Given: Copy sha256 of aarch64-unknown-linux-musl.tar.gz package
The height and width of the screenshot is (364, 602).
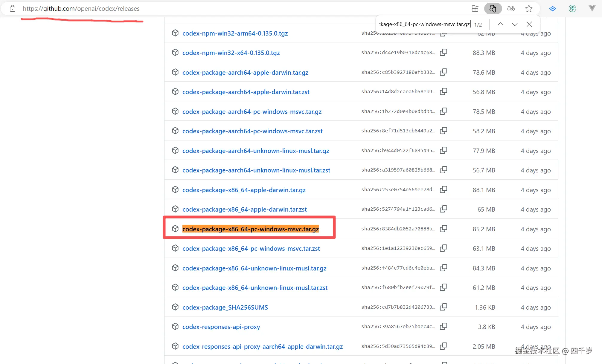Looking at the screenshot, I should click(444, 150).
